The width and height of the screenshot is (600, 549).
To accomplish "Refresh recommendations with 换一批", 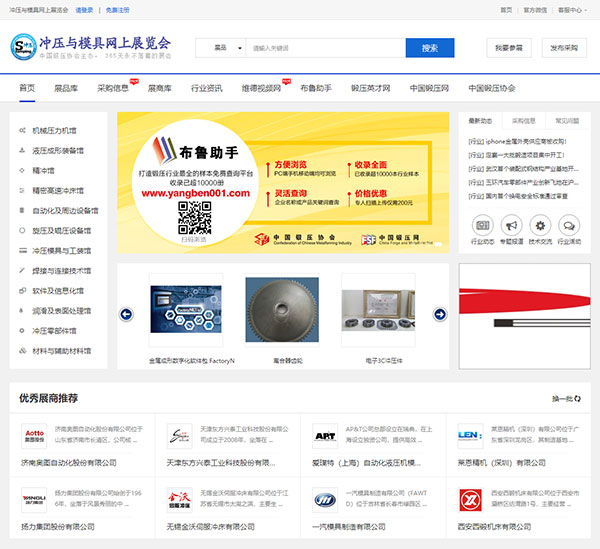I will click(x=565, y=398).
